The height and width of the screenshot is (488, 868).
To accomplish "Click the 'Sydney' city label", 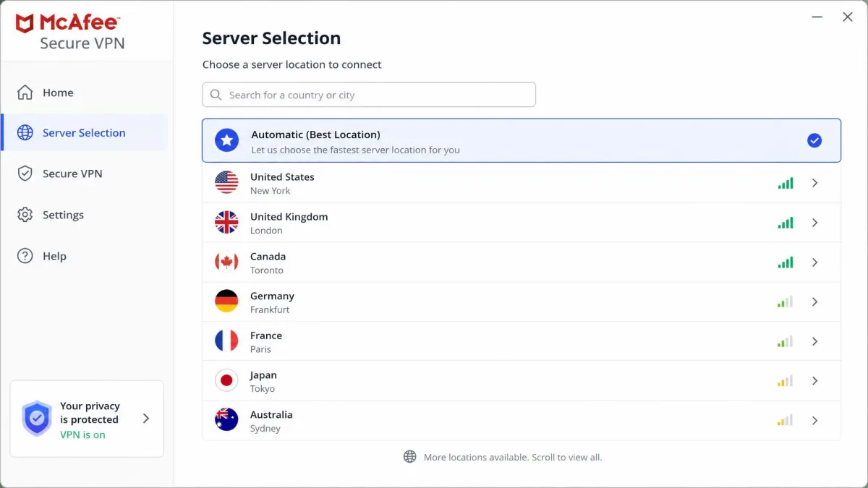I will click(x=265, y=429).
